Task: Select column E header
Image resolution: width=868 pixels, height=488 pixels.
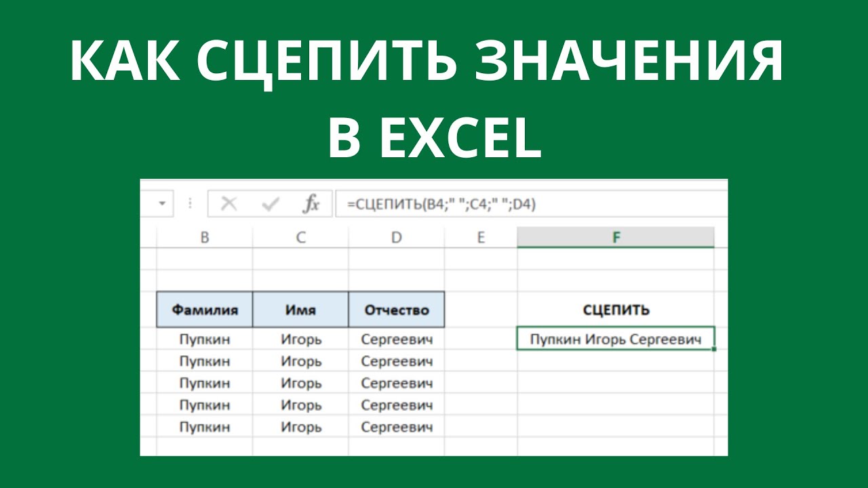Action: pyautogui.click(x=481, y=237)
